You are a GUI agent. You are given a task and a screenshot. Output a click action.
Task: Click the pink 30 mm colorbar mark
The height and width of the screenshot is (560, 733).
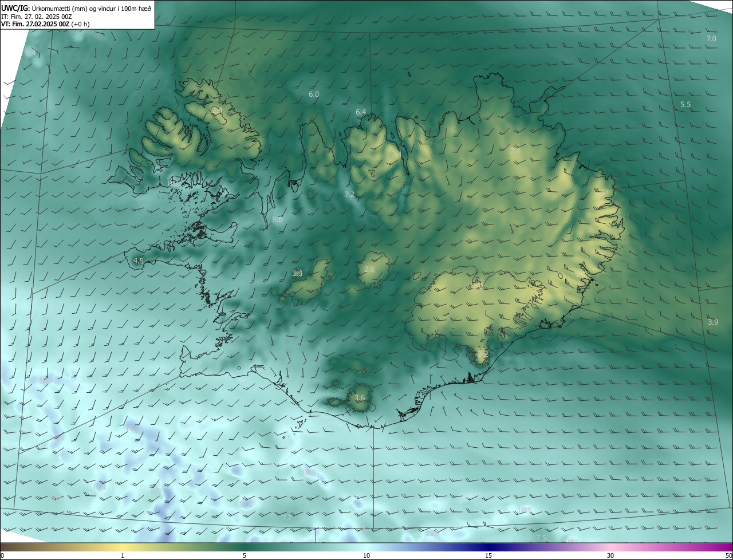[x=610, y=555]
